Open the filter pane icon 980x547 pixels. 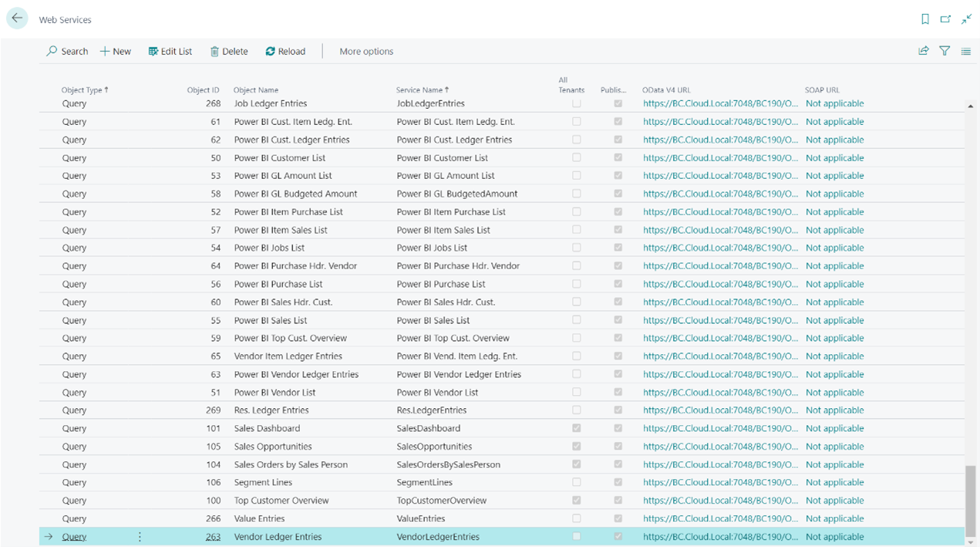[x=945, y=51]
